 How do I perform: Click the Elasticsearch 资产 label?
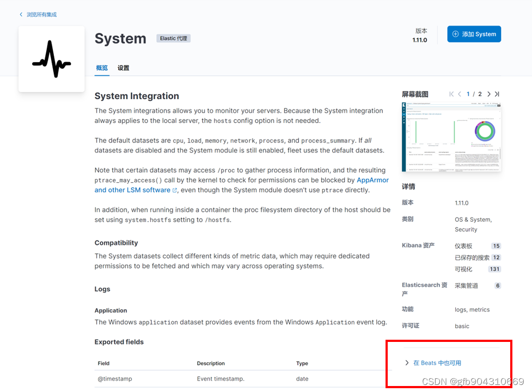[424, 289]
